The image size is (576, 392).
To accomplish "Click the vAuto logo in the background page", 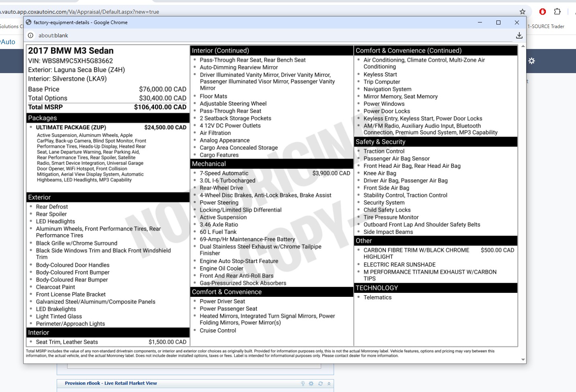I will pos(8,42).
